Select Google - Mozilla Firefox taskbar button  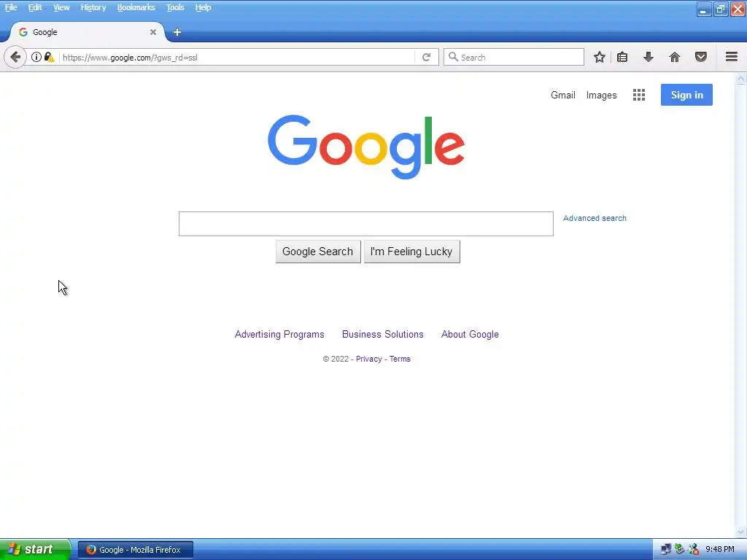(x=135, y=550)
